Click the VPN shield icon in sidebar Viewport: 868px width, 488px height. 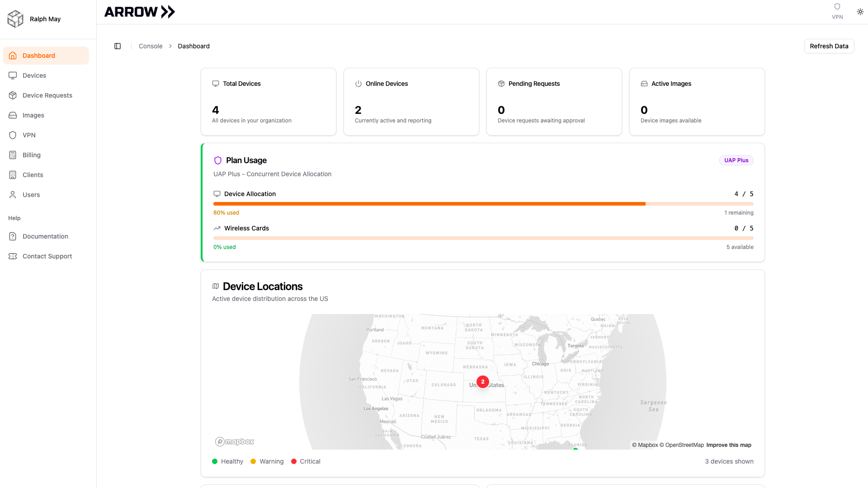tap(12, 135)
